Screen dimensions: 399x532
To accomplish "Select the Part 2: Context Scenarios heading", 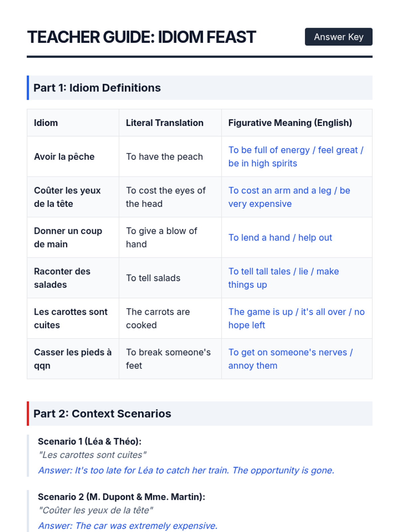I will coord(102,414).
